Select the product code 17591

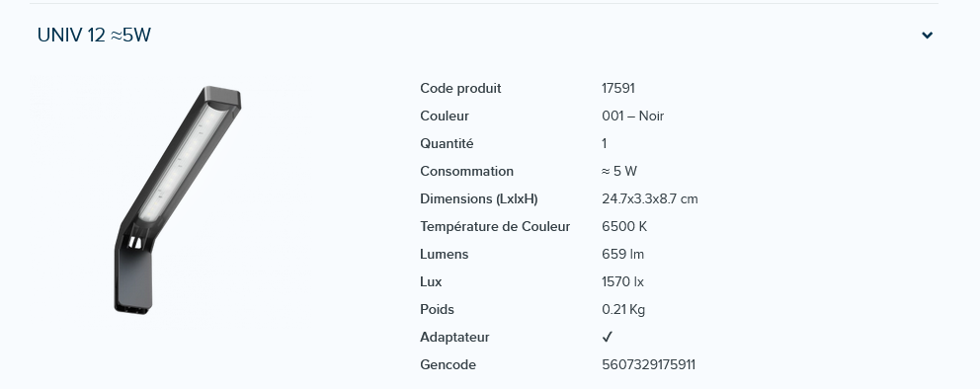click(x=618, y=89)
